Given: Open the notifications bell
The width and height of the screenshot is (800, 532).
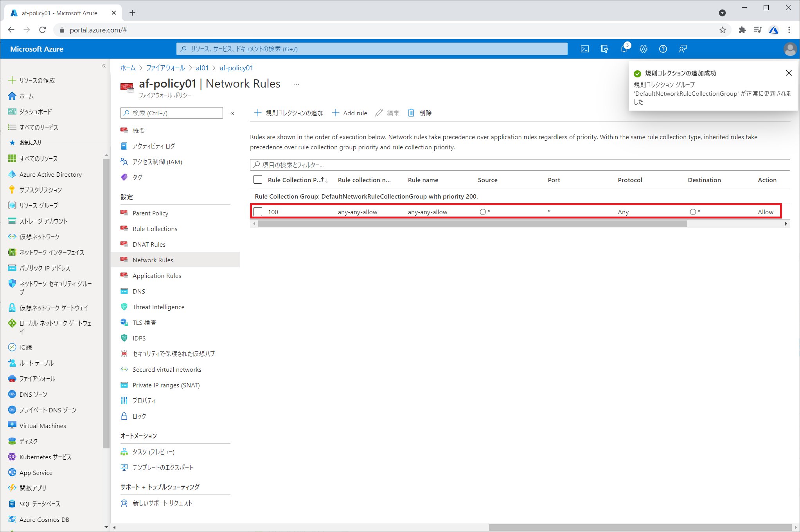Looking at the screenshot, I should [624, 49].
